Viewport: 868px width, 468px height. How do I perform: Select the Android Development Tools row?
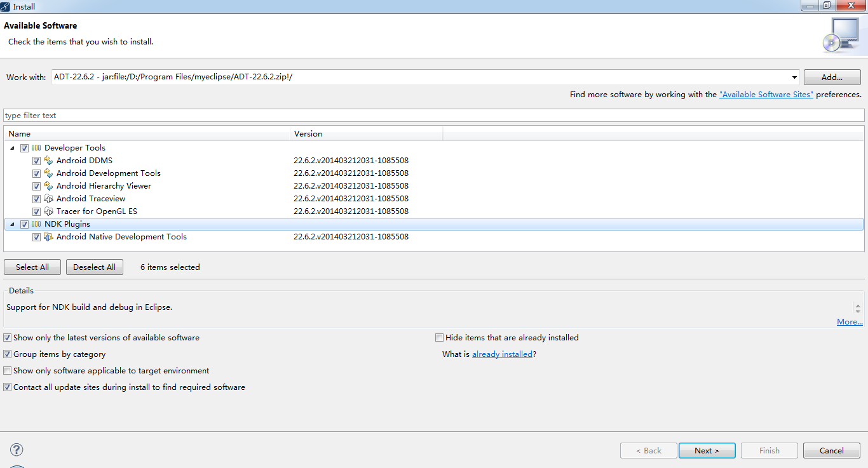coord(109,173)
